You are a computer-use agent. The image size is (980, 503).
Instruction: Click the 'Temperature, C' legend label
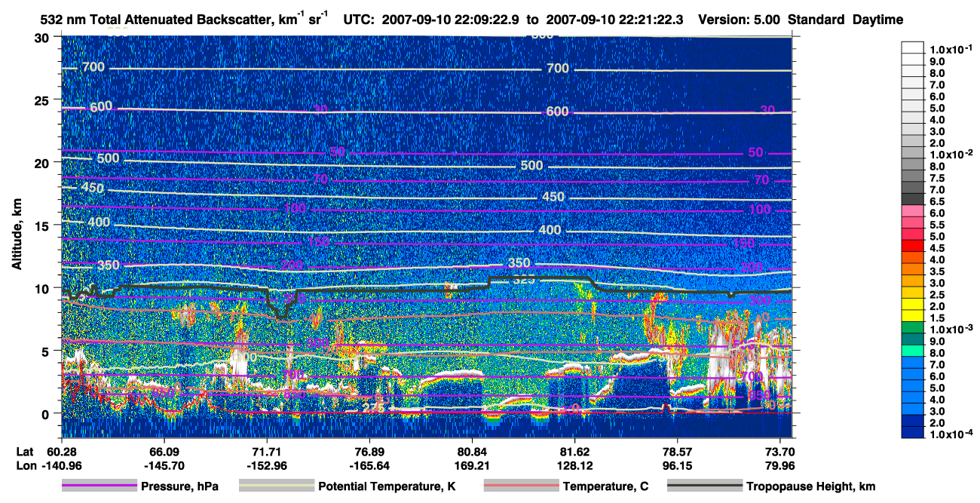tap(605, 486)
